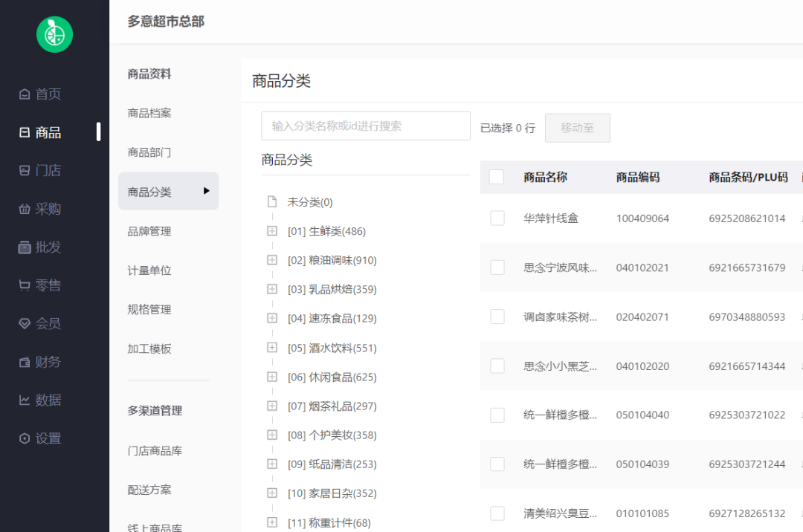Expand the [08] 个护美妆 category
Image resolution: width=803 pixels, height=532 pixels.
pos(272,435)
